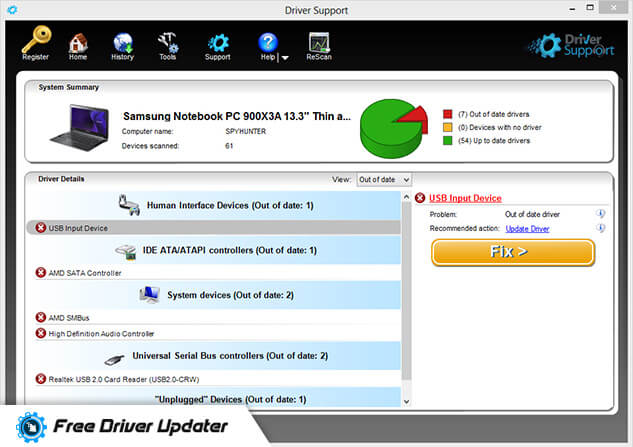Open the red USB Input Device details link
Viewport: 633px width, 447px height.
[x=465, y=198]
